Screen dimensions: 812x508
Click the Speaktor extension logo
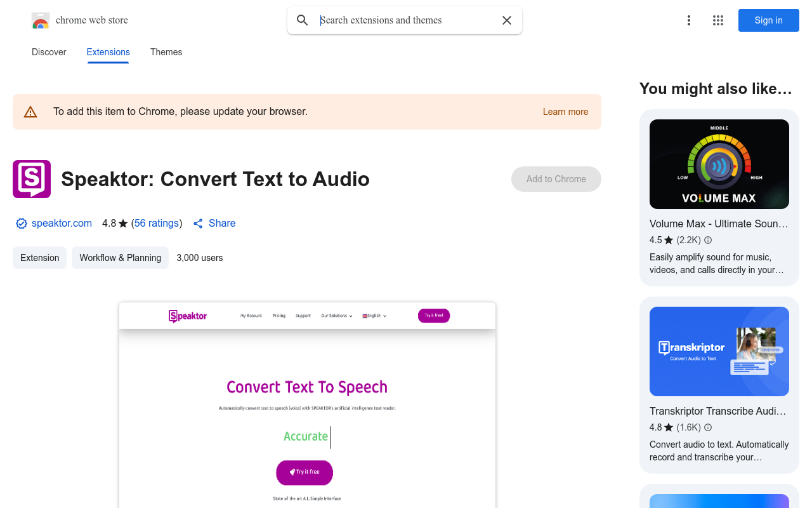pos(32,179)
